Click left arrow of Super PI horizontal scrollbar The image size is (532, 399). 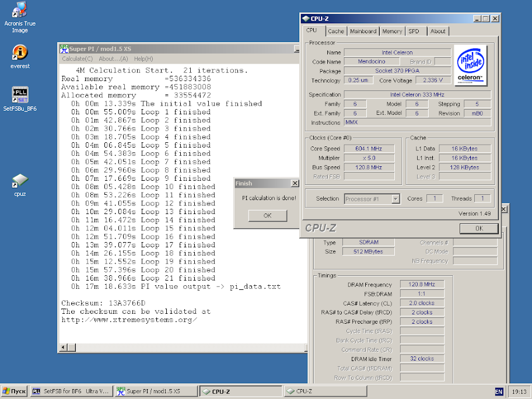tap(64, 347)
